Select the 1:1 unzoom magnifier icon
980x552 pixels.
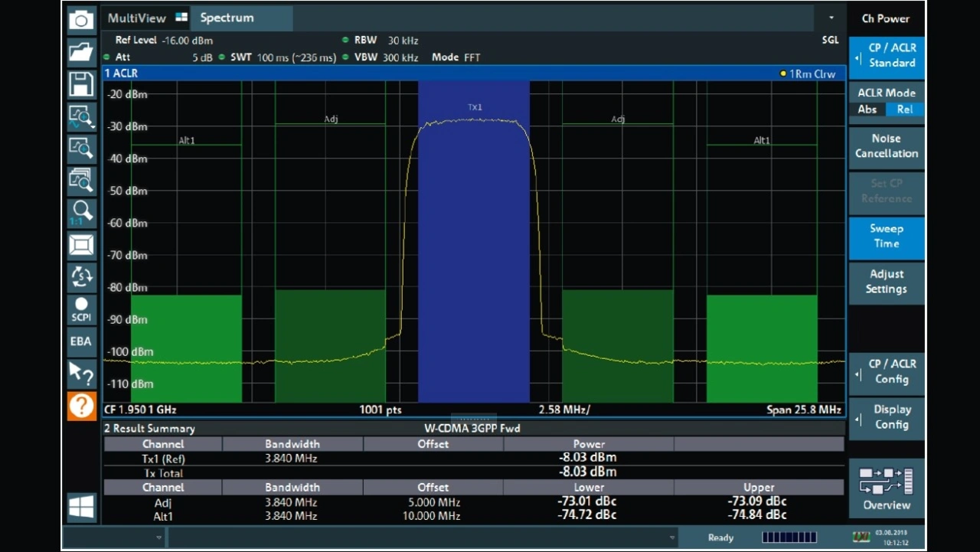(81, 212)
